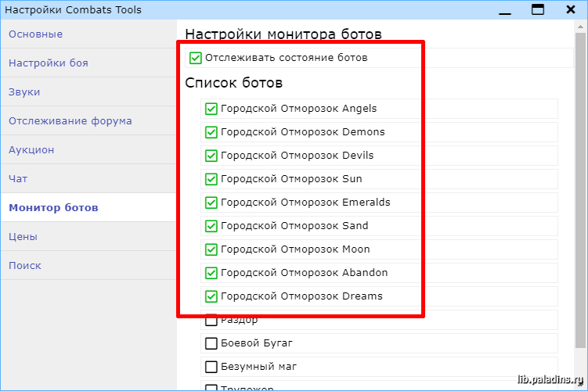Open the Основные settings tab
This screenshot has width=588, height=391.
[35, 34]
